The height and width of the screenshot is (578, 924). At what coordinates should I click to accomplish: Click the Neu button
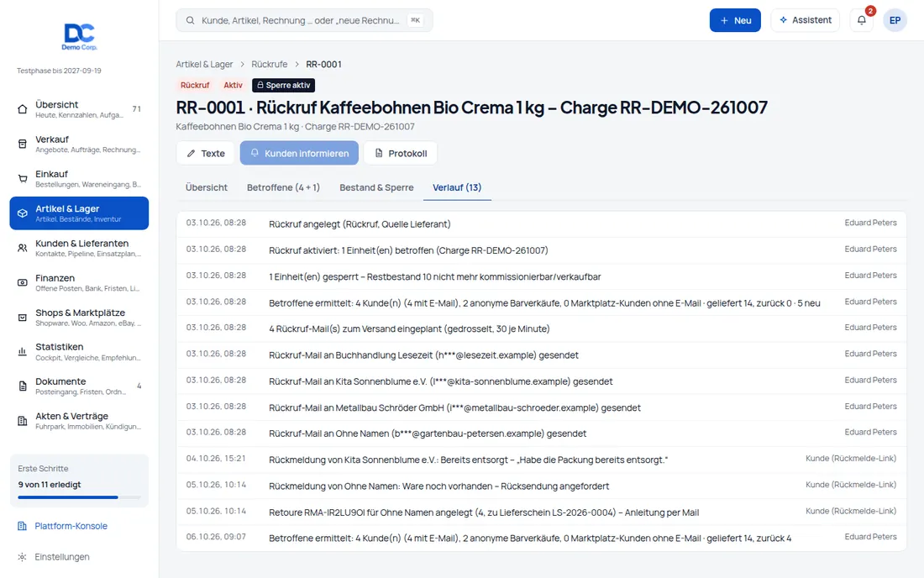735,20
